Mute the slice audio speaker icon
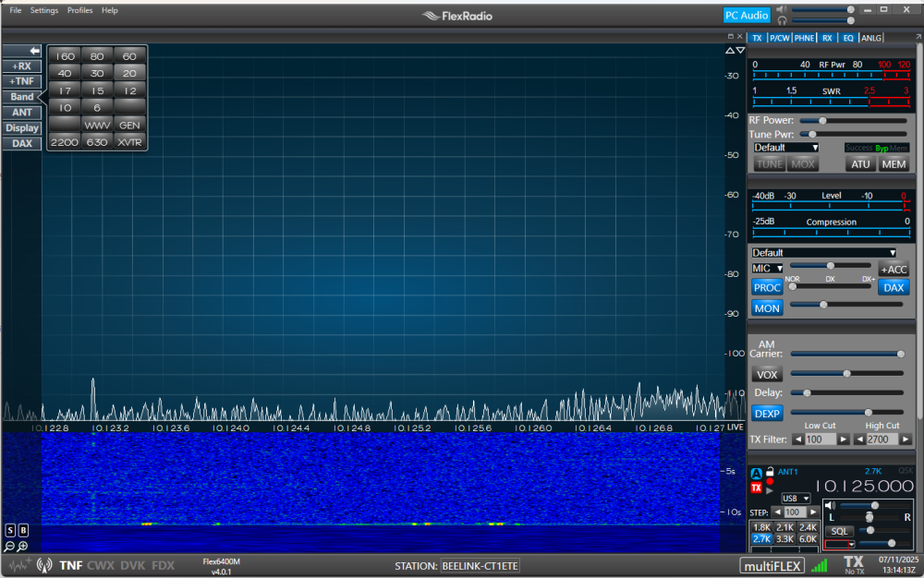Viewport: 924px width, 578px height. tap(830, 505)
